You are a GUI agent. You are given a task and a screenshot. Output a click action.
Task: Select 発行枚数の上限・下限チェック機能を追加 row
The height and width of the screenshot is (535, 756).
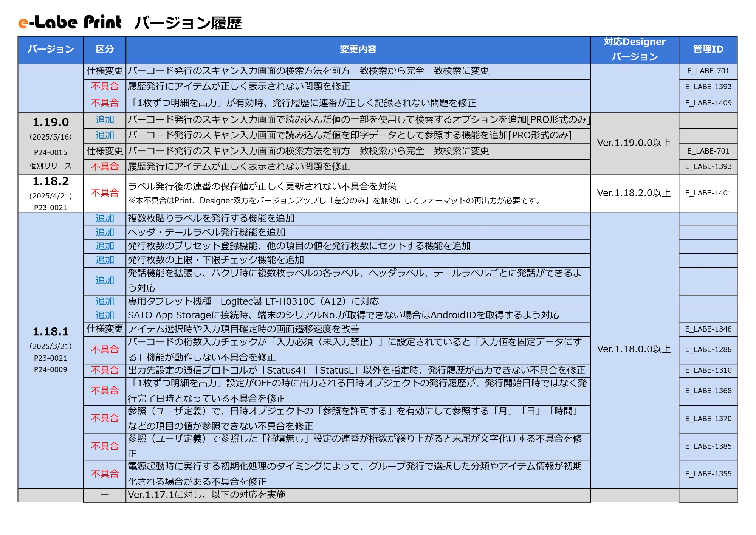pos(358,260)
